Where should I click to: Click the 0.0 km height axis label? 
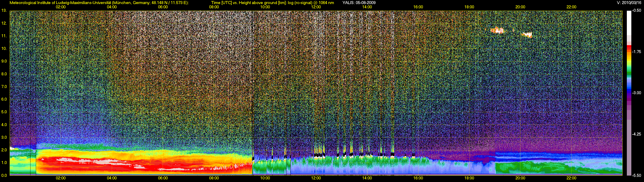click(x=4, y=175)
